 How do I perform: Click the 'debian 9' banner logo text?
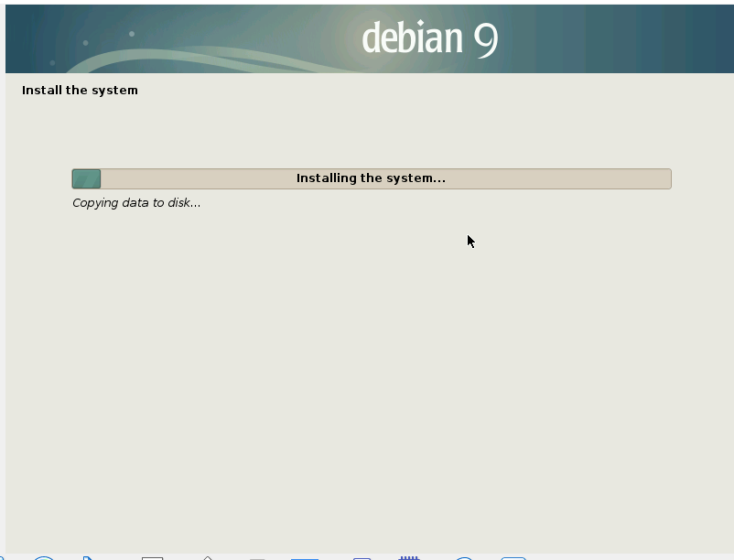(430, 38)
